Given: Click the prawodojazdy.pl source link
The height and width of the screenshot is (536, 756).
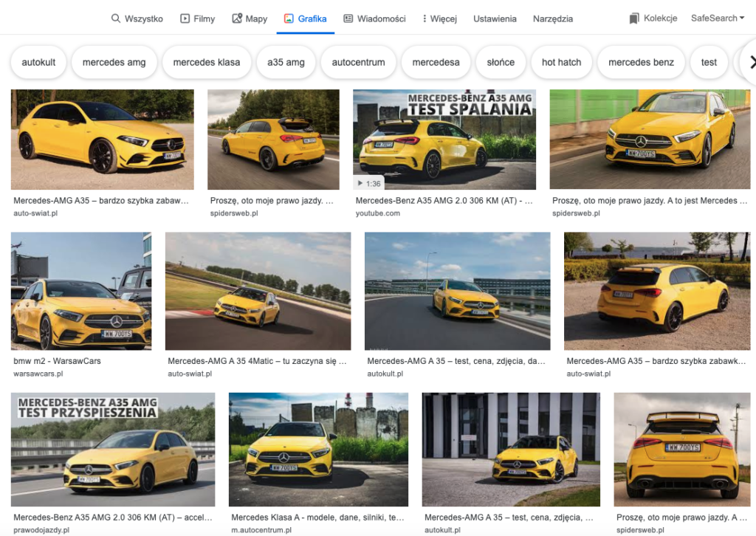Looking at the screenshot, I should pos(41,530).
